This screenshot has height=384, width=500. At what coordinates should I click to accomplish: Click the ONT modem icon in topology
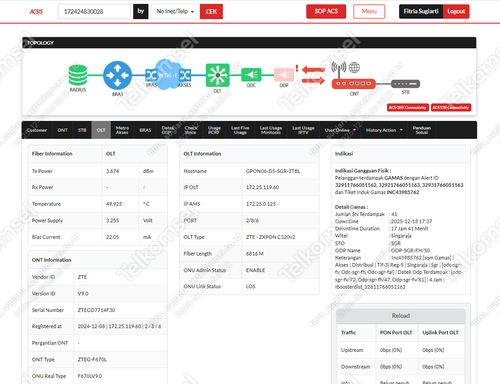pyautogui.click(x=353, y=84)
